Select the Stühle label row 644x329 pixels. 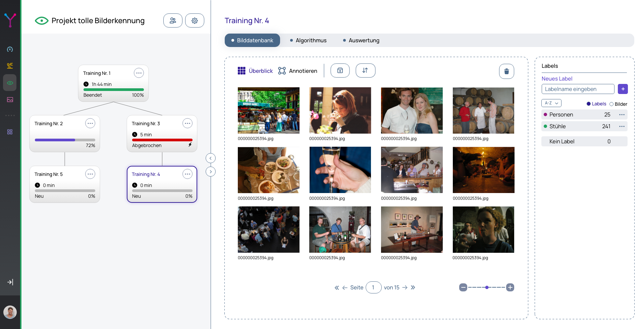point(584,126)
